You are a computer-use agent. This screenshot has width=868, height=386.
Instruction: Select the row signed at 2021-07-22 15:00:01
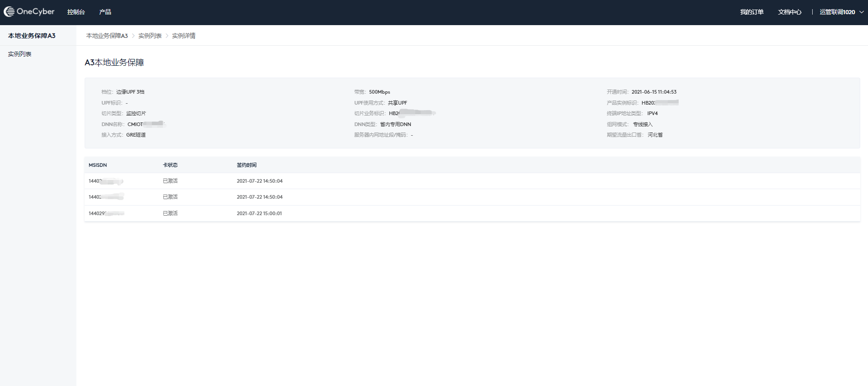point(259,213)
